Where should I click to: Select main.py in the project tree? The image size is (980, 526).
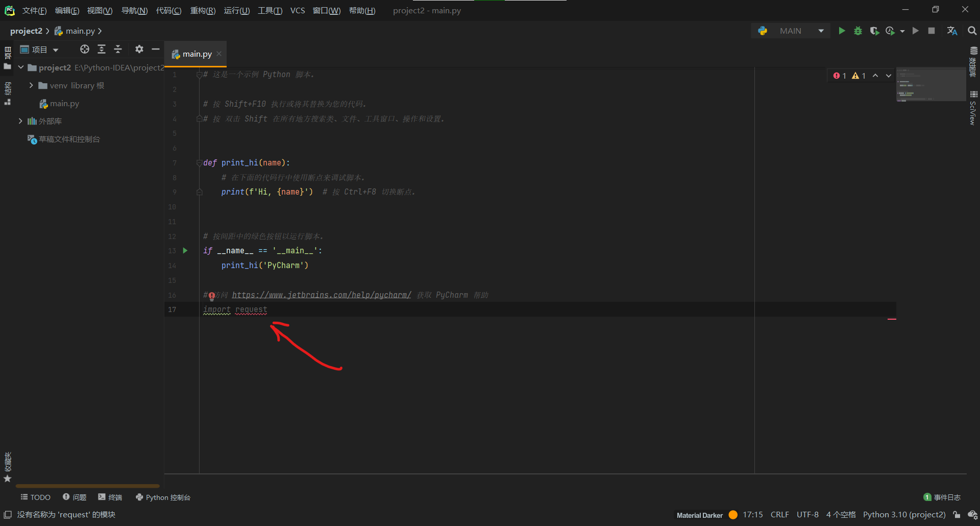[59, 104]
